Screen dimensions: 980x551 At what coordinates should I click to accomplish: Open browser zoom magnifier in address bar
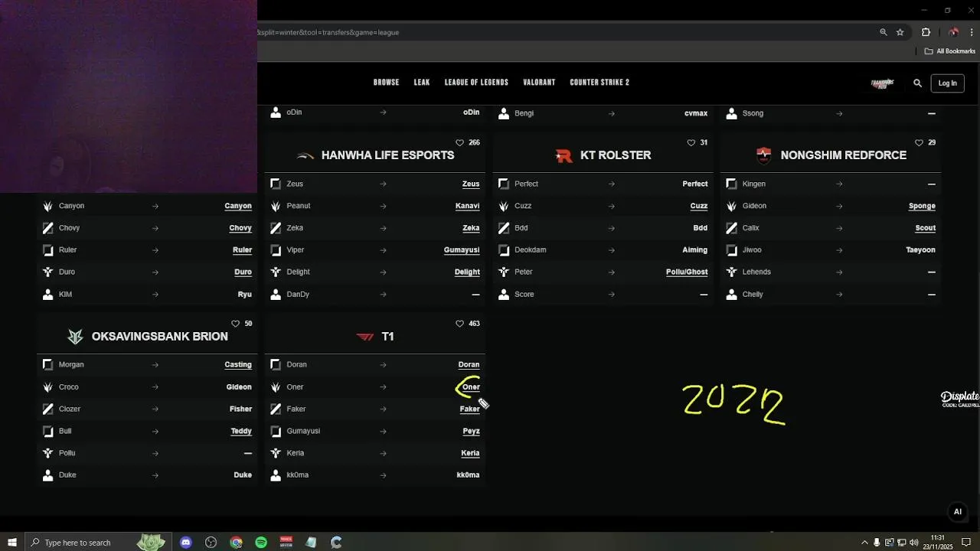coord(884,32)
